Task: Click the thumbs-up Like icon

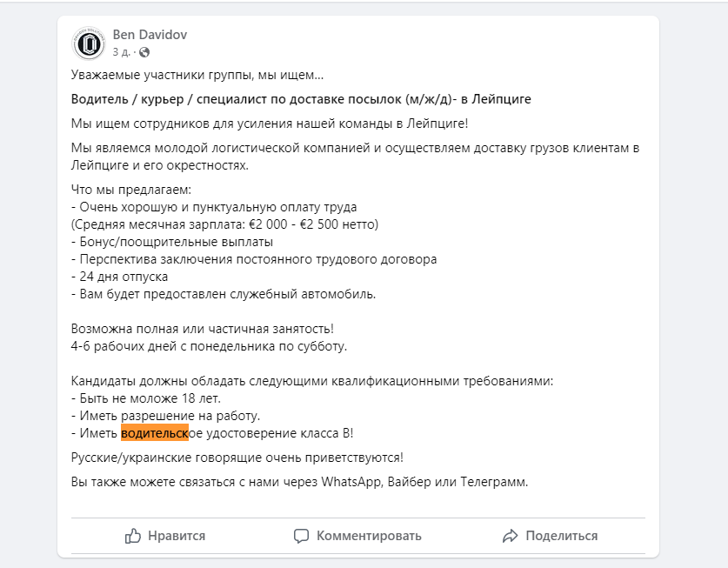Action: pos(132,536)
